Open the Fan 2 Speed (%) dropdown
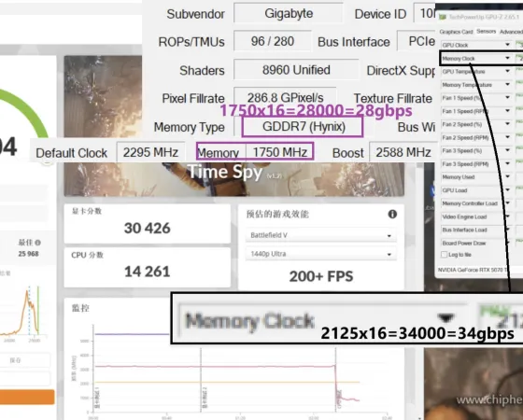The width and height of the screenshot is (523, 420). tap(507, 124)
